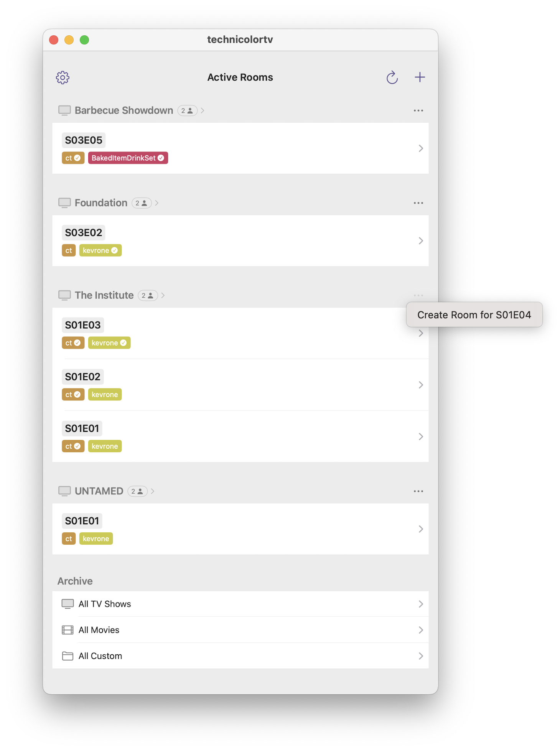Open the Foundation ellipsis menu
Screen dimensions: 560x751
[x=418, y=203]
